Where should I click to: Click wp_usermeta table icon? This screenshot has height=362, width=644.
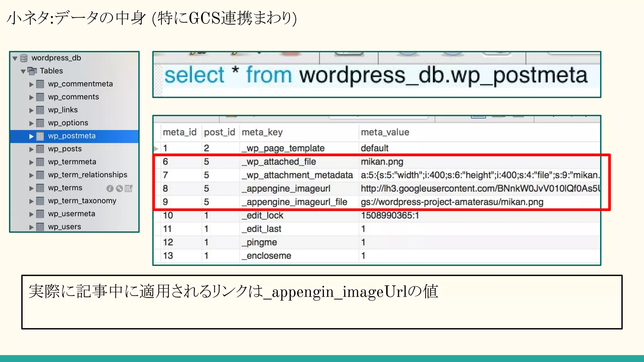tap(40, 214)
